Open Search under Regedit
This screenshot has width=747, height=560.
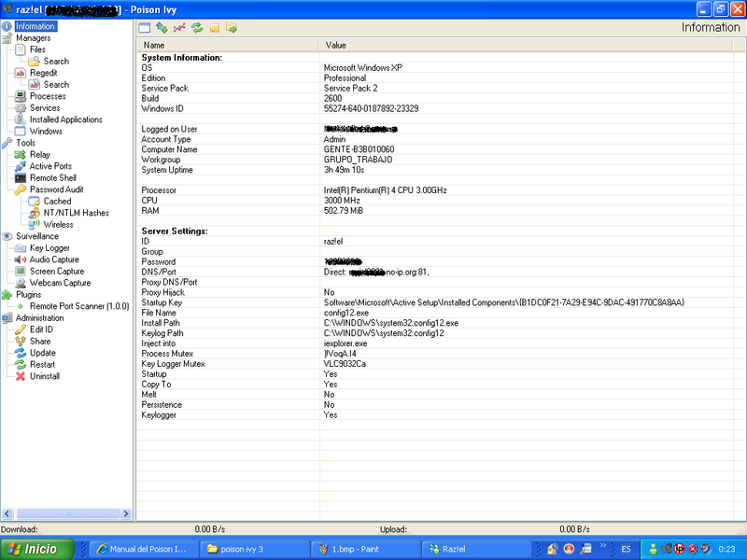[56, 84]
